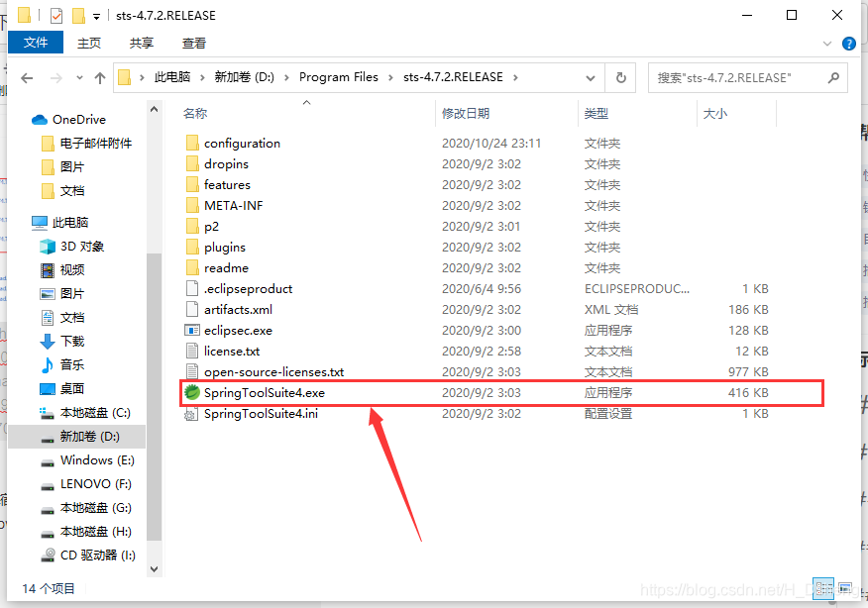Go back with the left arrow
868x608 pixels.
click(x=27, y=78)
